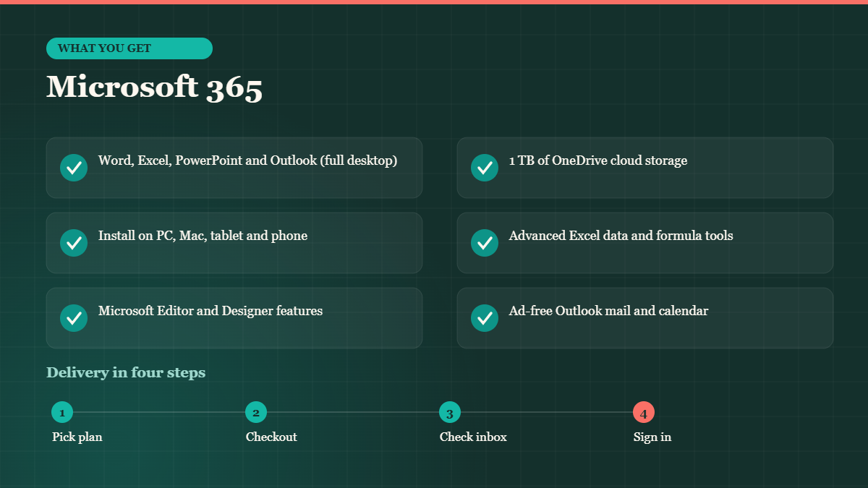868x488 pixels.
Task: Click the checkmark beside Advanced Excel data tools
Action: [x=485, y=243]
